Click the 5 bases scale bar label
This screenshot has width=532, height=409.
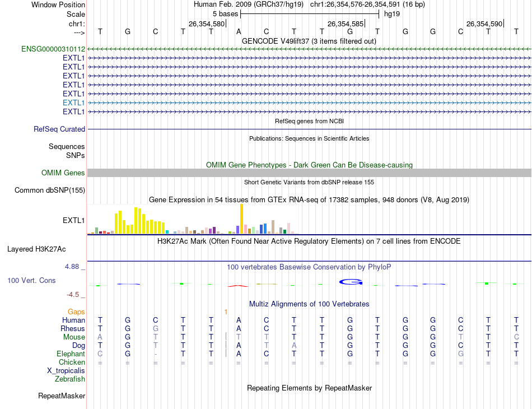[x=225, y=14]
